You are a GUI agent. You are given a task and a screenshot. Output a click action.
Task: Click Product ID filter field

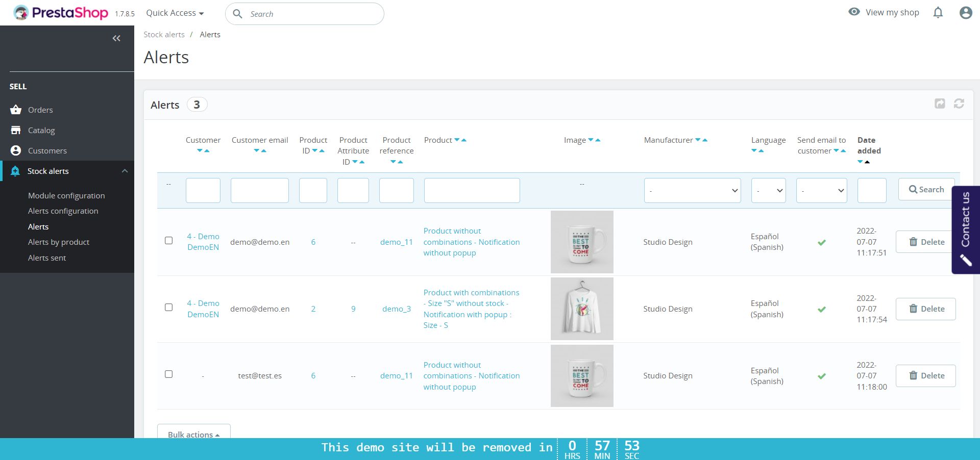tap(313, 191)
